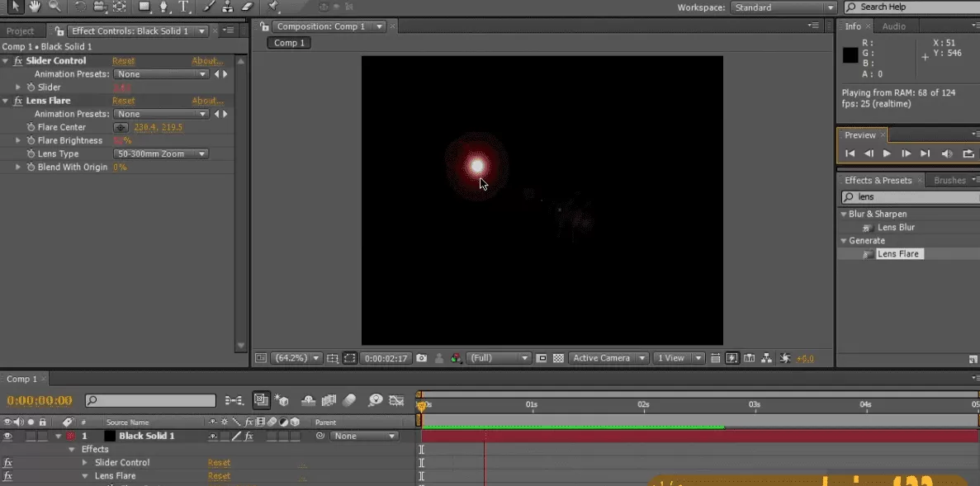Open the resolution (Full) dropdown
Image resolution: width=980 pixels, height=486 pixels.
click(x=499, y=358)
